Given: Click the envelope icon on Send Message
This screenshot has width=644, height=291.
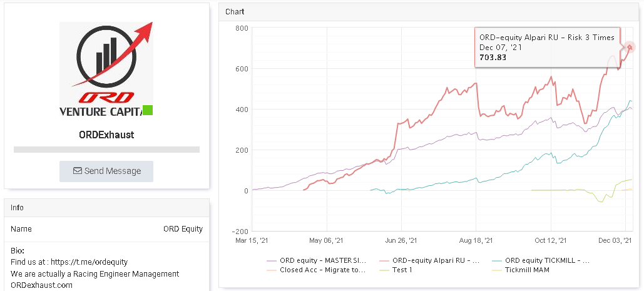Looking at the screenshot, I should [x=77, y=171].
